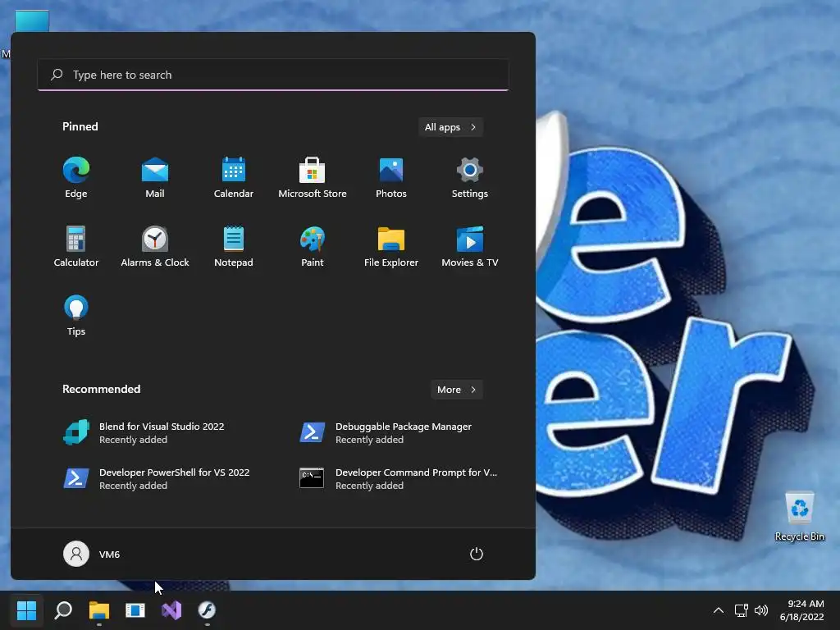Open Edge from pinned apps
Screen dimensions: 840x630
[76, 178]
